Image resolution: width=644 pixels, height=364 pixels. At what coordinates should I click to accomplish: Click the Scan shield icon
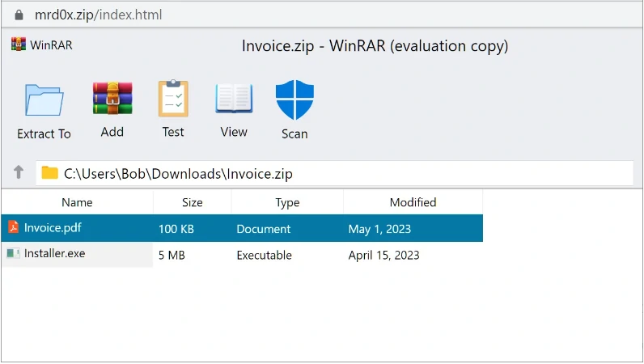click(294, 99)
